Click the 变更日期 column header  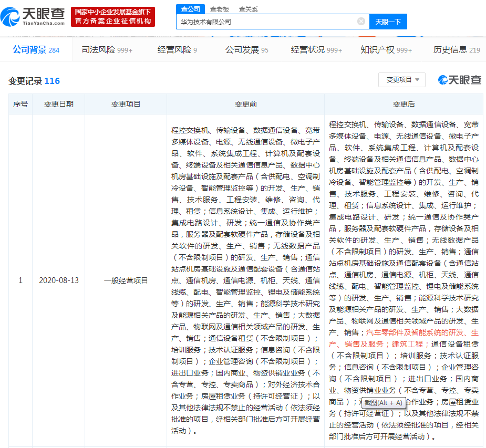tap(58, 104)
